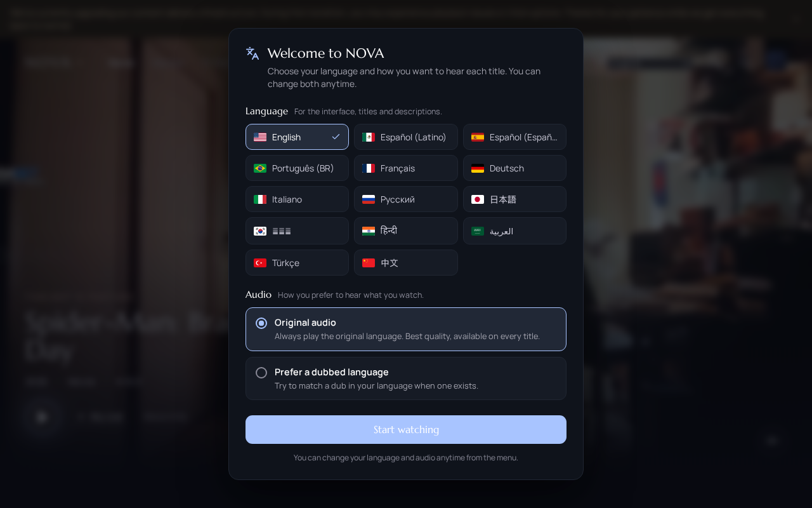Click the translate icon beside Welcome to NOVA
812x508 pixels.
tap(252, 53)
